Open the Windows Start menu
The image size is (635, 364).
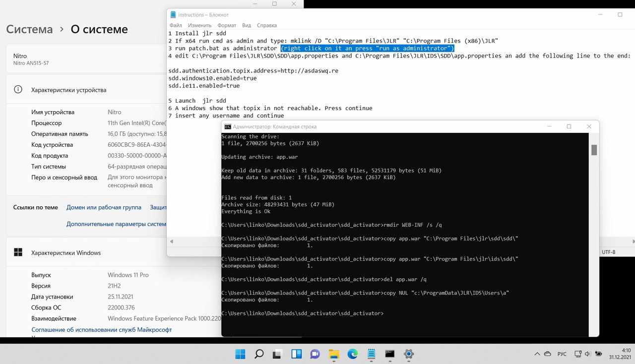pyautogui.click(x=240, y=354)
